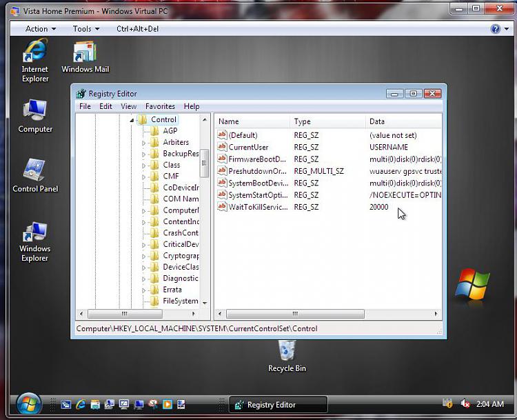This screenshot has width=517, height=420.
Task: Click the USERNAME data cell
Action: click(388, 147)
